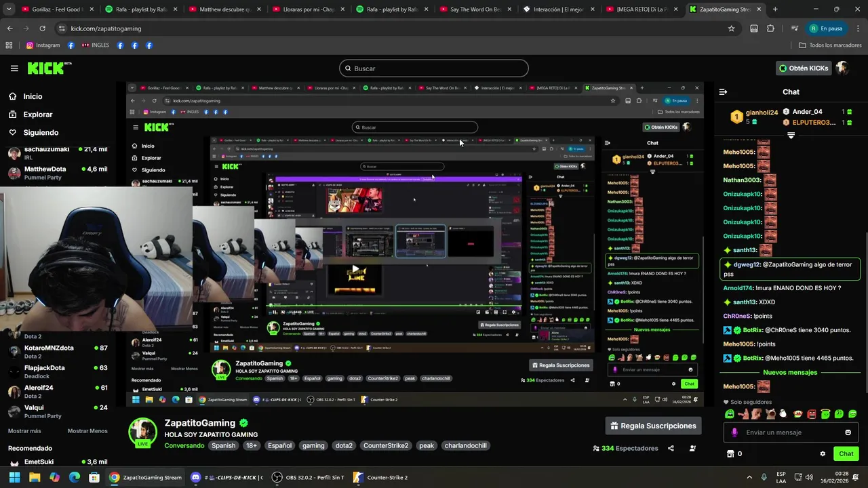Click the purple microphone in chat input
The image size is (868, 488).
pyautogui.click(x=734, y=432)
